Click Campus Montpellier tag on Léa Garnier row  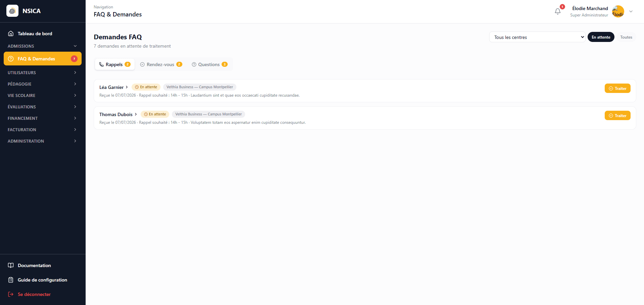tap(200, 87)
